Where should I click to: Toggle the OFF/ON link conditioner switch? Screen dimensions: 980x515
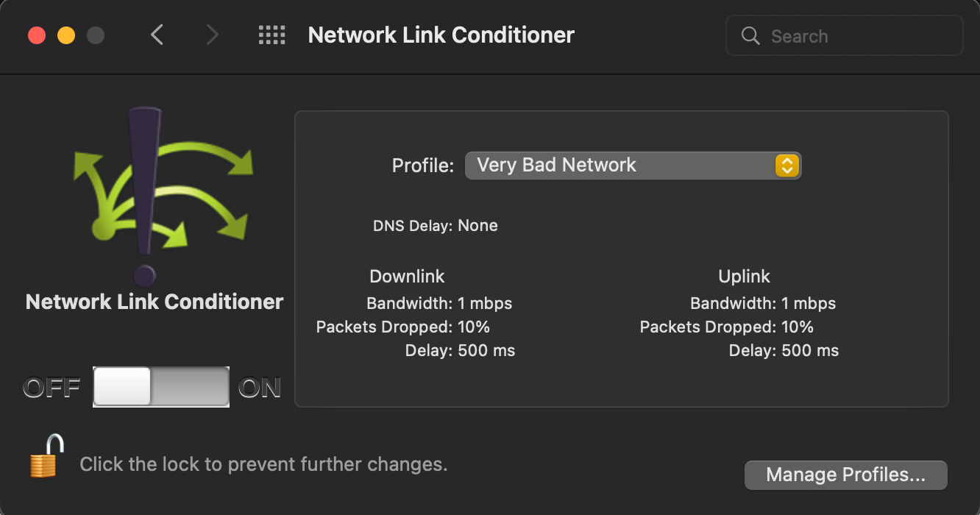coord(160,386)
